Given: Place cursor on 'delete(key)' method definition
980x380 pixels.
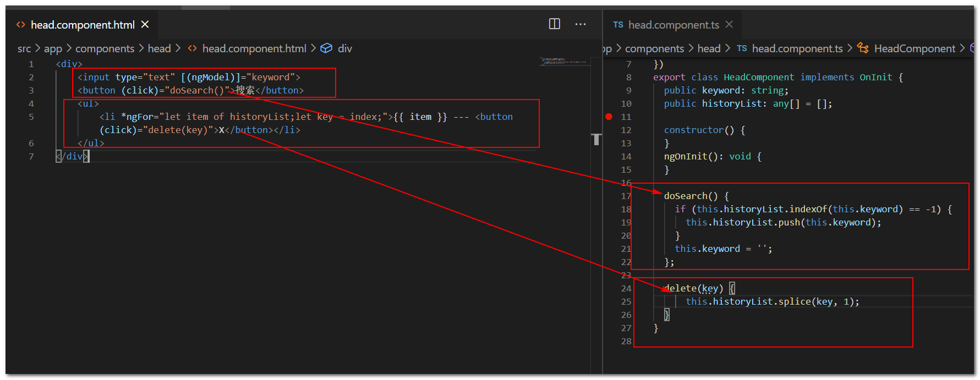Looking at the screenshot, I should pyautogui.click(x=693, y=288).
